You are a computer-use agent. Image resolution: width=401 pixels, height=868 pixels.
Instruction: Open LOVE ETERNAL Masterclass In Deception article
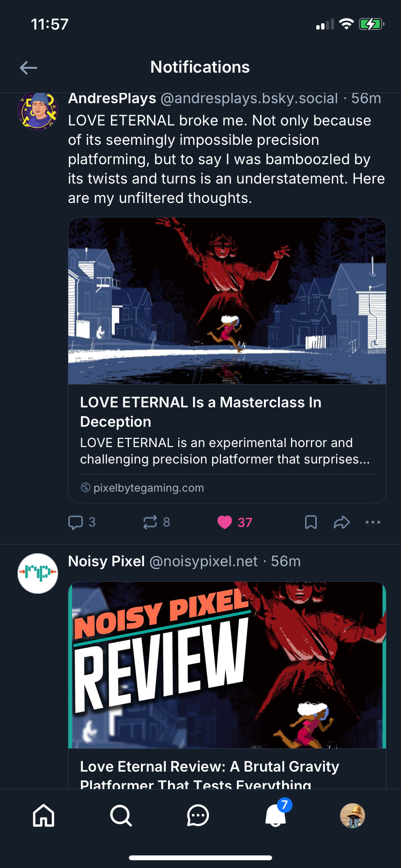click(200, 412)
